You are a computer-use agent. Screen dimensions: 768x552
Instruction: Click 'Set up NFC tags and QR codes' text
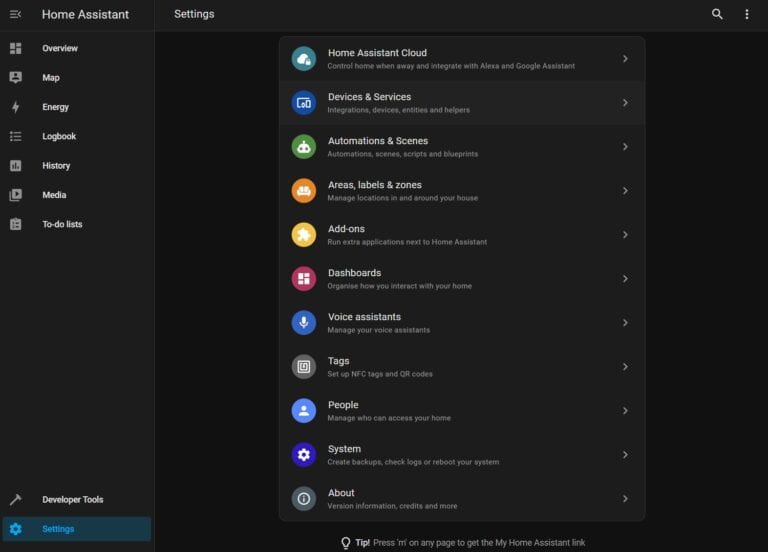[x=380, y=374]
